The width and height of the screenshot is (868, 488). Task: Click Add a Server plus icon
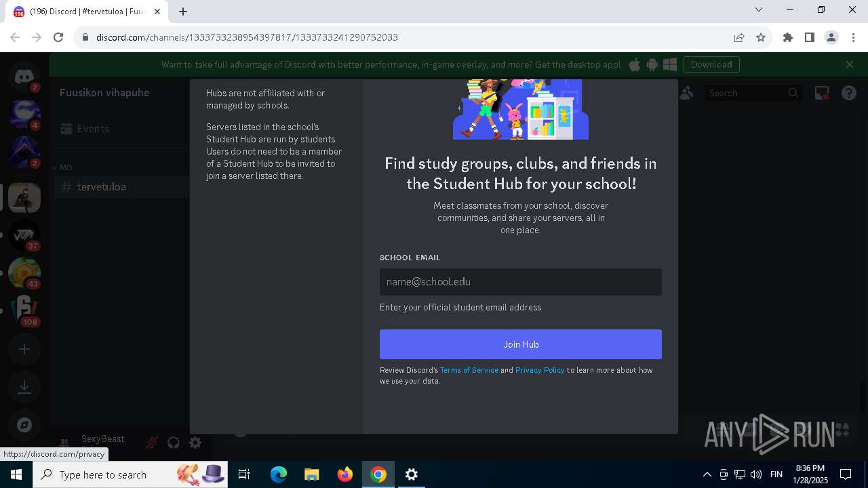click(x=24, y=349)
